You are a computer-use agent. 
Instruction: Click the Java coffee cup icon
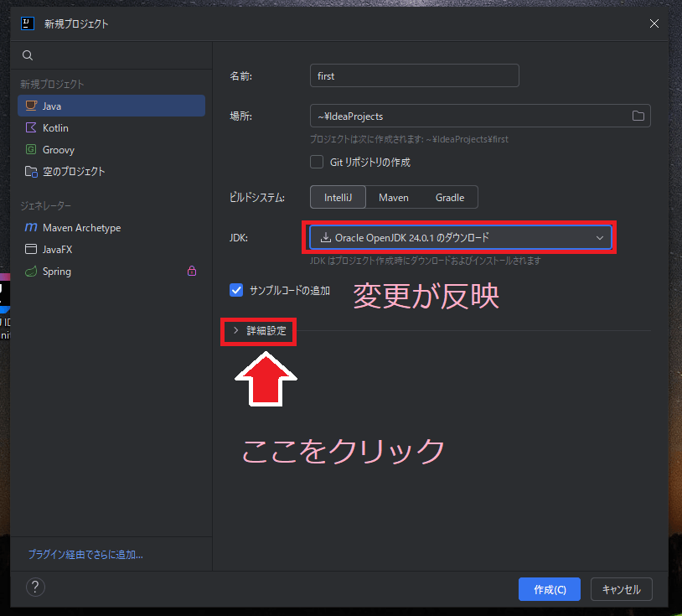click(31, 106)
